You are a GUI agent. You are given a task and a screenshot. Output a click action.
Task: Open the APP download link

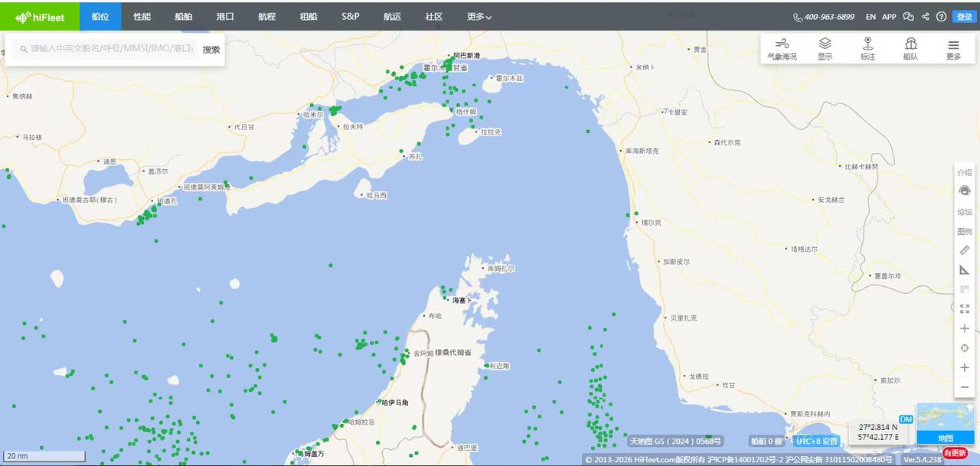(889, 17)
